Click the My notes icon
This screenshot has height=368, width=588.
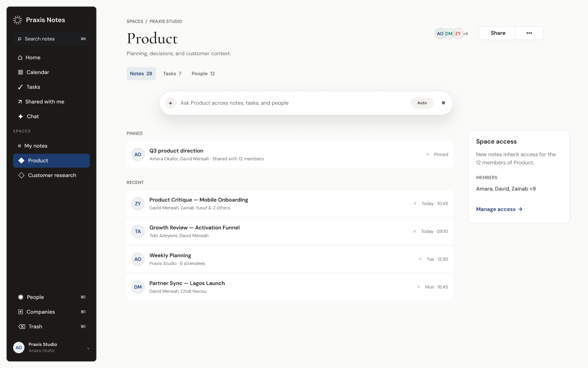click(x=19, y=146)
